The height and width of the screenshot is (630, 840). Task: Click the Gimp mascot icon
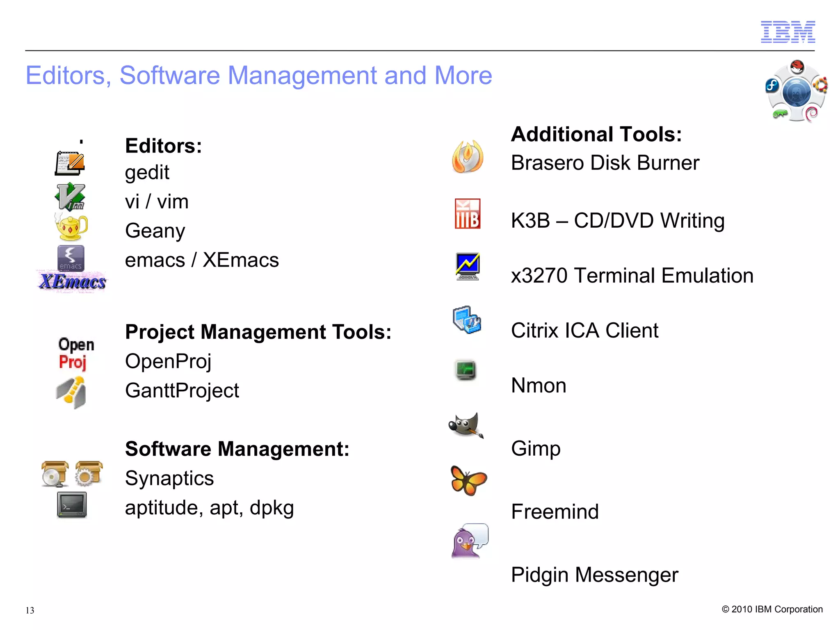point(466,426)
